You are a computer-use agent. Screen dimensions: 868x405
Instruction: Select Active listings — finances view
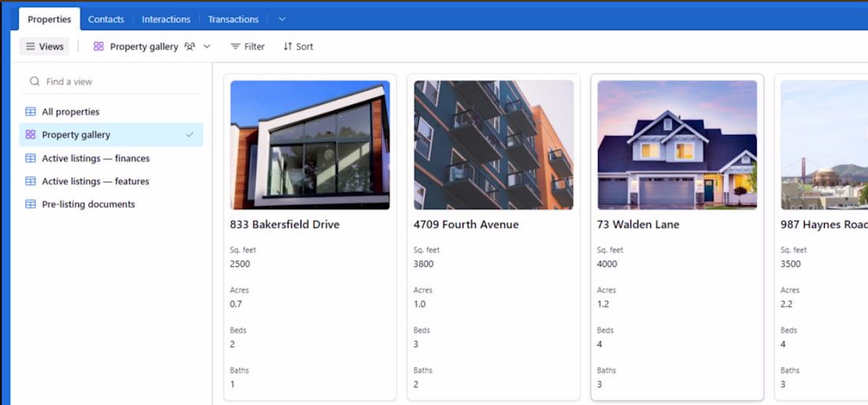tap(111, 159)
